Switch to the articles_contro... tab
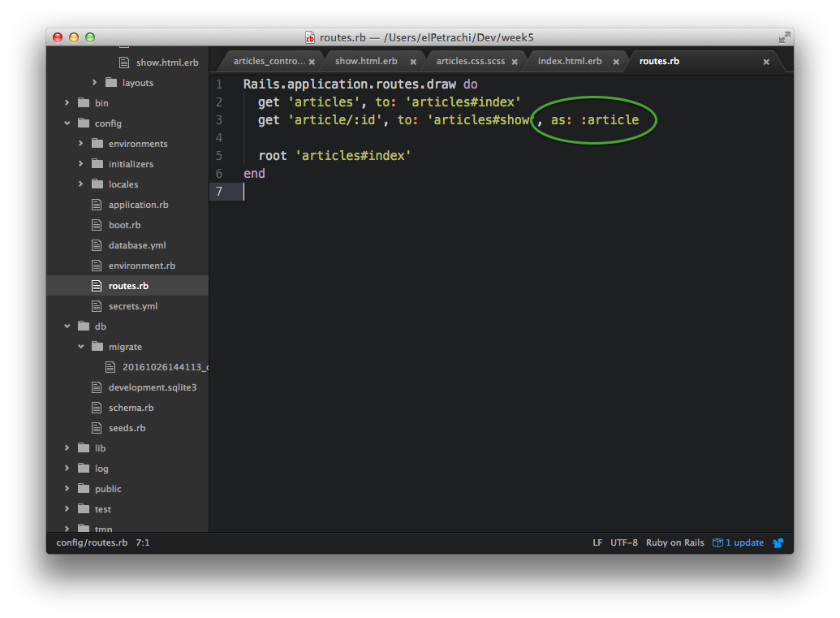The image size is (840, 618). 269,61
